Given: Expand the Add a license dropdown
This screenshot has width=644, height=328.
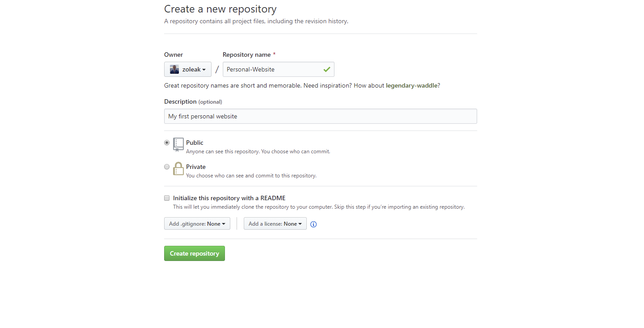Looking at the screenshot, I should [275, 223].
